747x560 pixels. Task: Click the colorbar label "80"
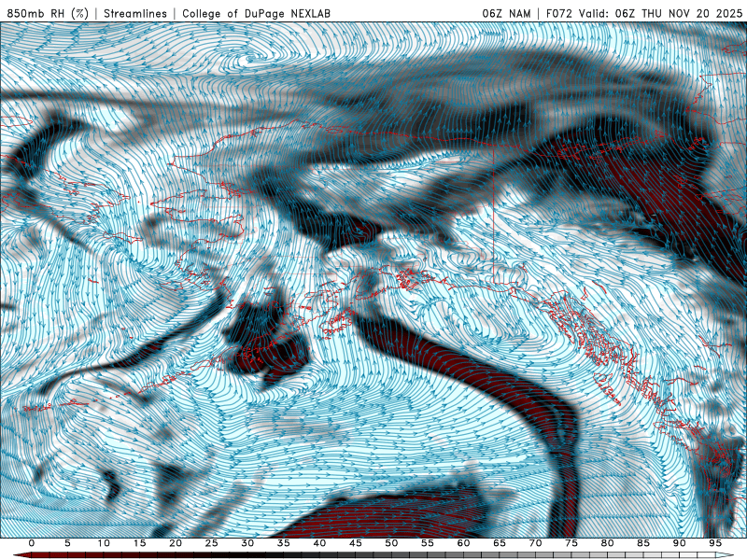click(x=607, y=543)
